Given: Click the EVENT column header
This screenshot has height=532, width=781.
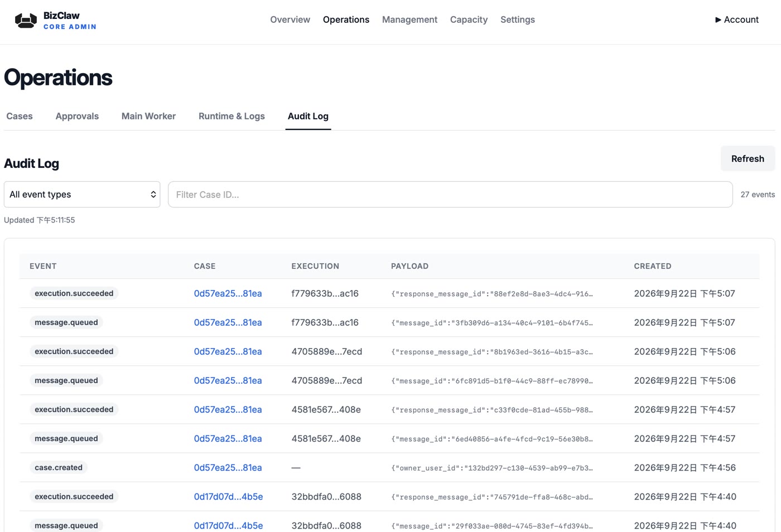Looking at the screenshot, I should pos(43,266).
